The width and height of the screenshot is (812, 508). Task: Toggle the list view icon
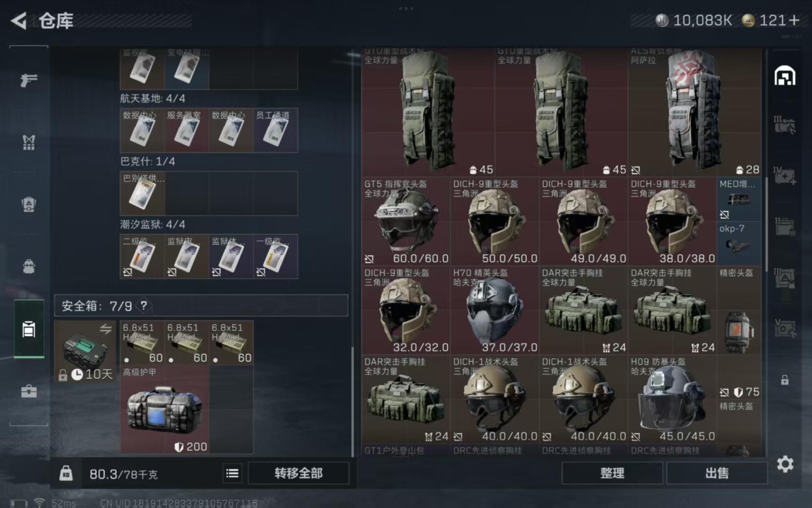[x=232, y=473]
